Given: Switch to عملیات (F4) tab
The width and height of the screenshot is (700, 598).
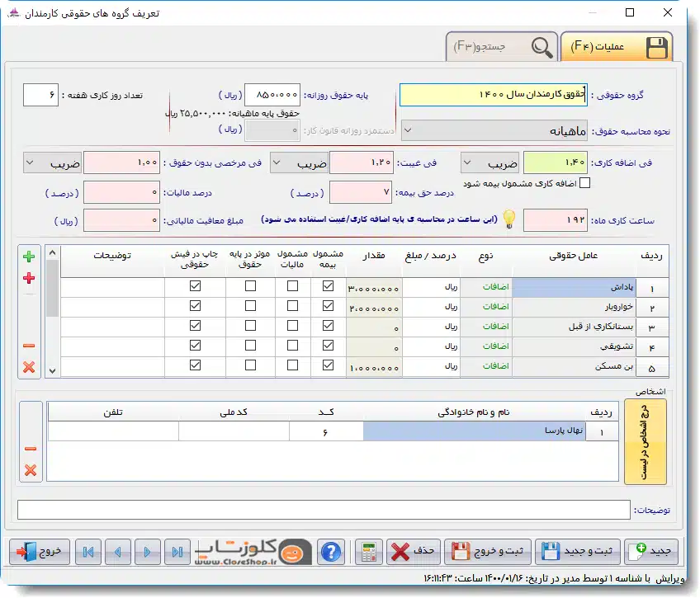Looking at the screenshot, I should tap(617, 46).
